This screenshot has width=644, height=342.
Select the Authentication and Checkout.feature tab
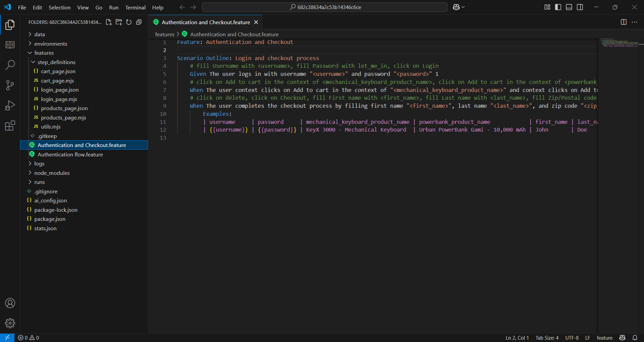(x=206, y=22)
